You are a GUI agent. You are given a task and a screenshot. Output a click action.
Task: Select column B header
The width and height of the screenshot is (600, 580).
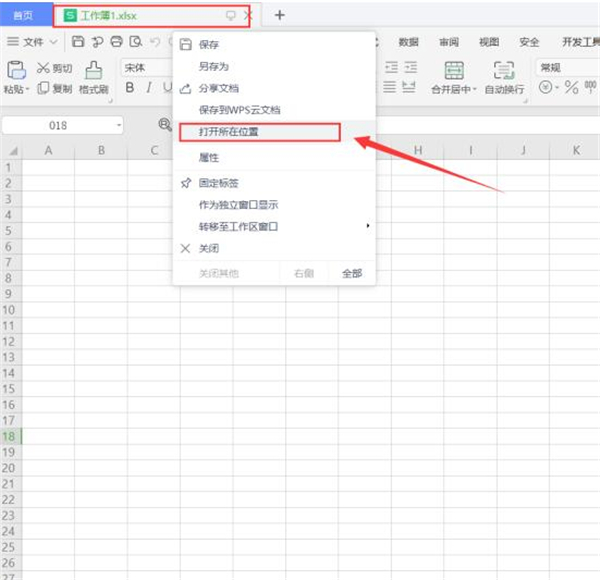(101, 150)
